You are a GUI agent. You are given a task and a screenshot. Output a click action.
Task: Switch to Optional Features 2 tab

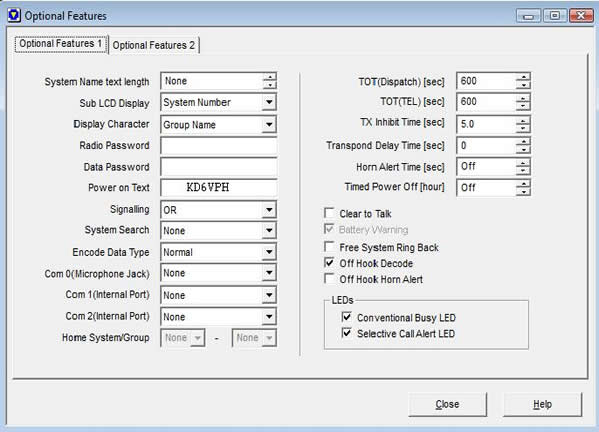tap(154, 45)
